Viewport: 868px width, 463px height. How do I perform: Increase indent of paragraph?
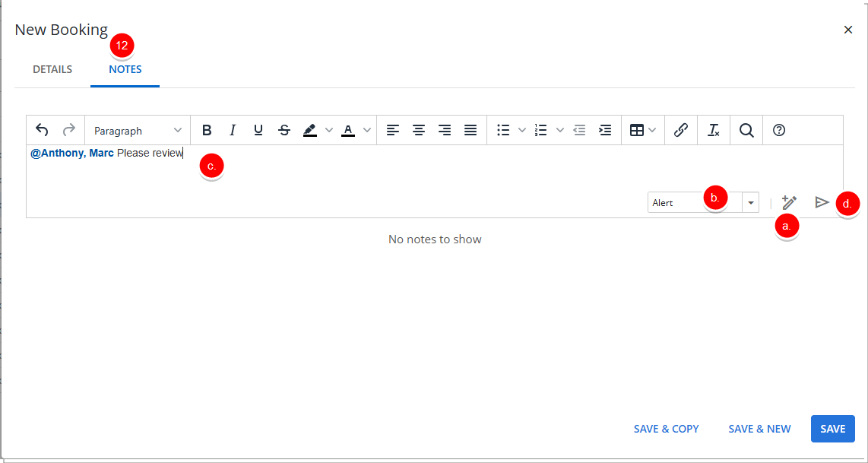(605, 130)
